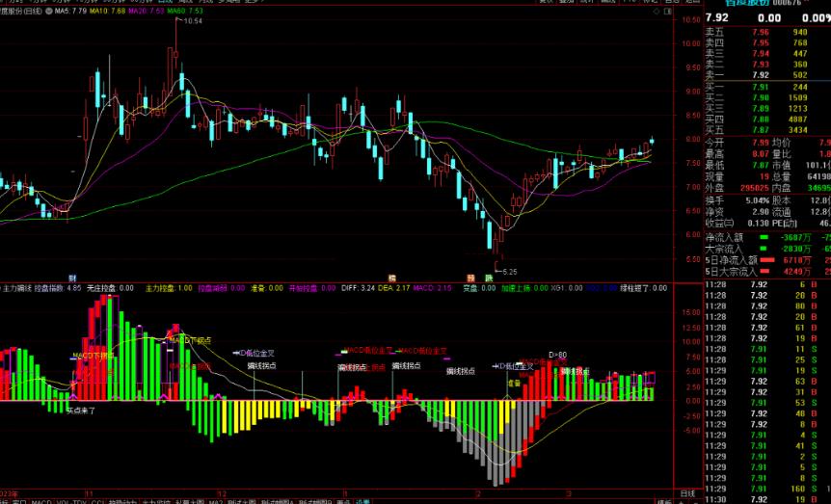Viewport: 831px width, 504px height.
Task: Select the magenta MA20 label
Action: click(x=147, y=11)
